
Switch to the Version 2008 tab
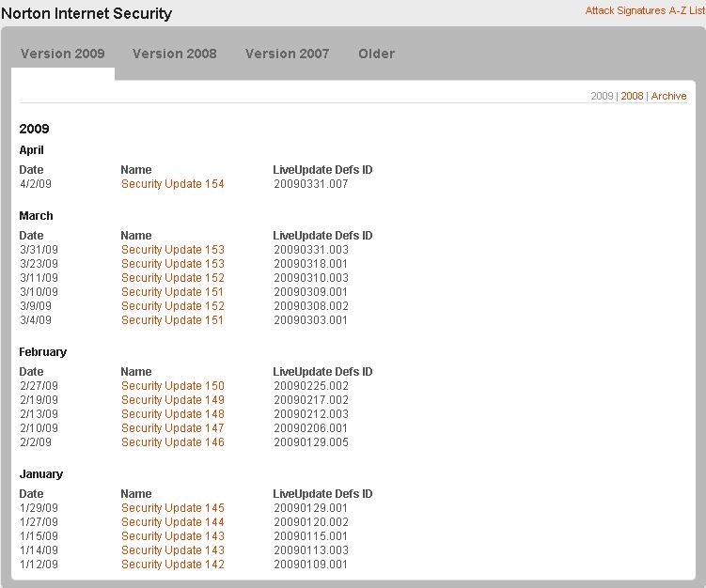(x=174, y=54)
